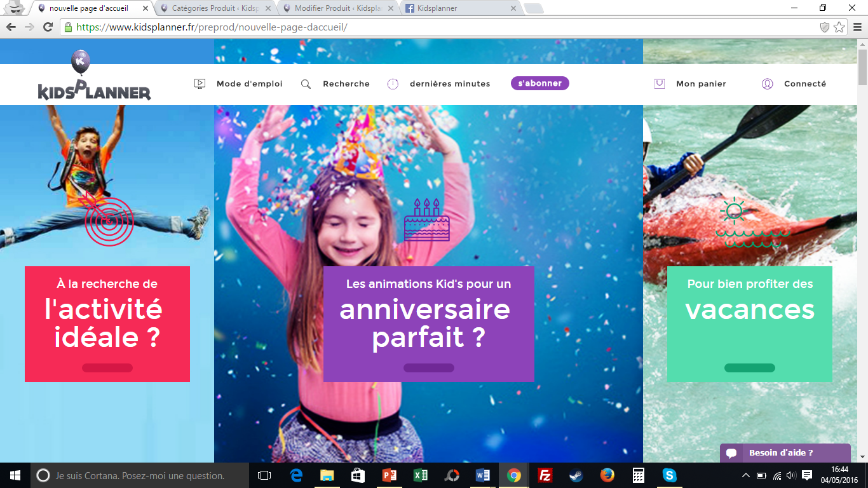Click the red target icon
Screen dimensions: 868x488
[109, 220]
